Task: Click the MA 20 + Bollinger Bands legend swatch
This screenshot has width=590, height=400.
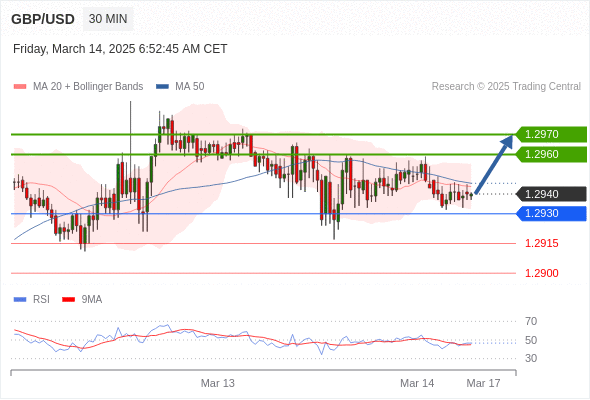Action: pyautogui.click(x=20, y=87)
